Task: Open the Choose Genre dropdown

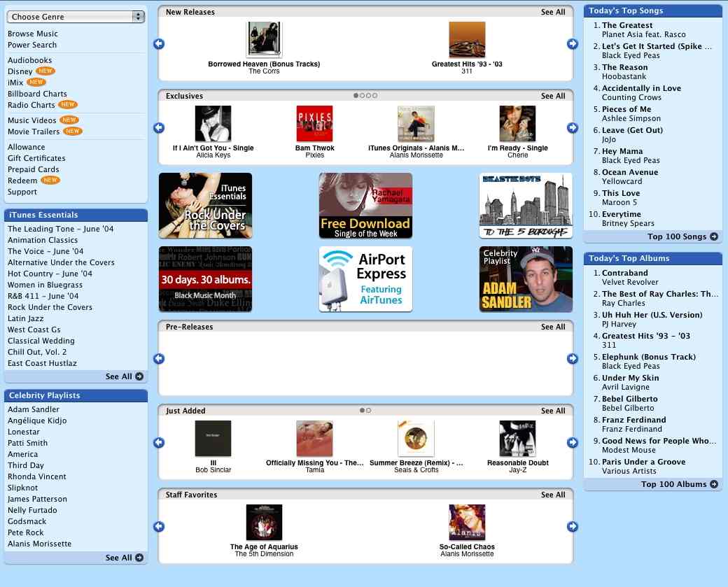Action: pos(76,17)
